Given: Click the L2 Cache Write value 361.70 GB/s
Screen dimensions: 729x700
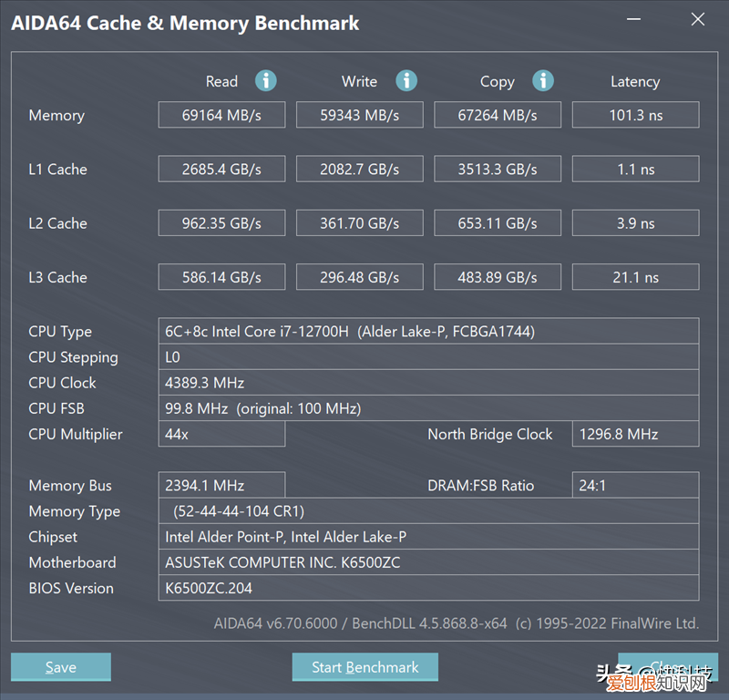Looking at the screenshot, I should [x=359, y=223].
